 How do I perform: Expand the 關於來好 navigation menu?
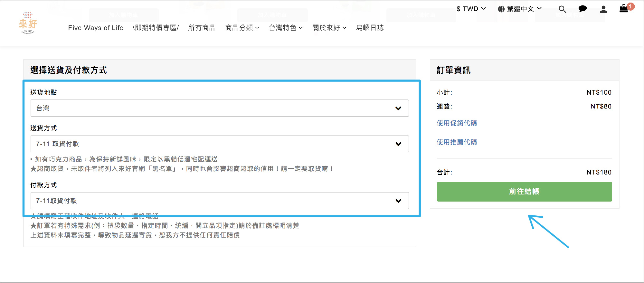pyautogui.click(x=329, y=28)
